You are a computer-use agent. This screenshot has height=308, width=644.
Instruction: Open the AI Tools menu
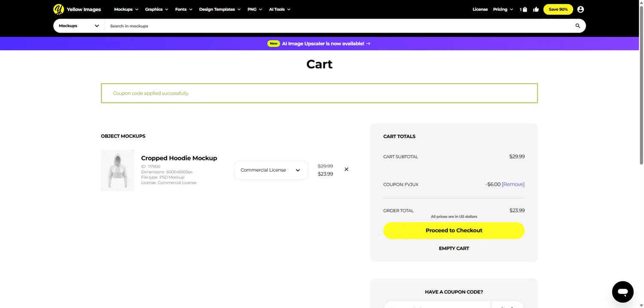tap(279, 9)
